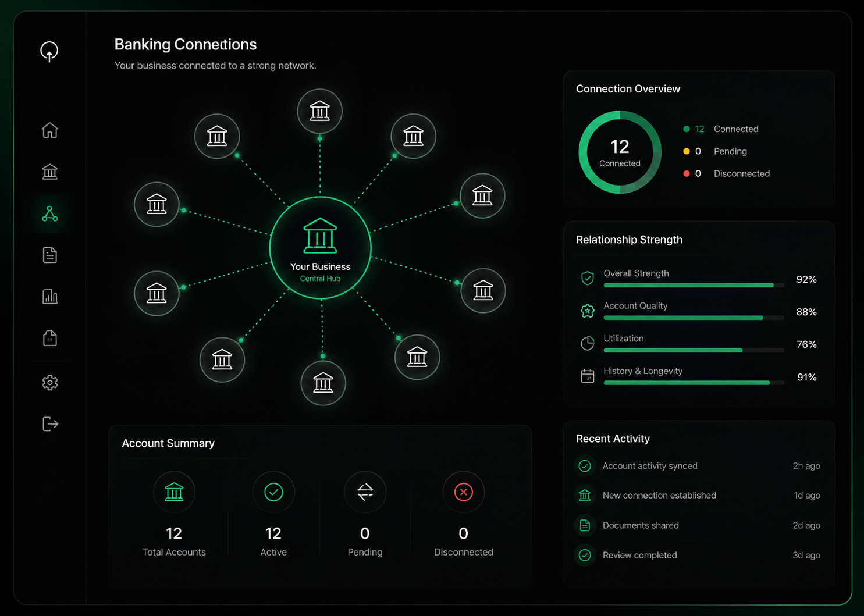The width and height of the screenshot is (864, 616).
Task: Click the Review completed check icon
Action: (x=585, y=555)
